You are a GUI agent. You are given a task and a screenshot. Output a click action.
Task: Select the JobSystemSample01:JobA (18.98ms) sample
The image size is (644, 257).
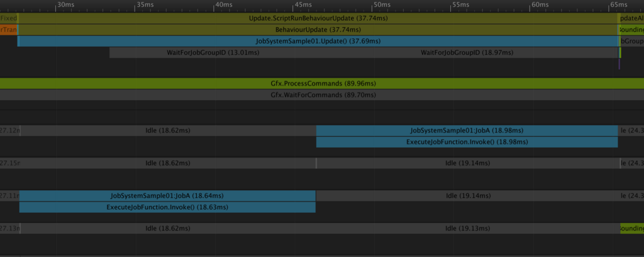(x=467, y=131)
